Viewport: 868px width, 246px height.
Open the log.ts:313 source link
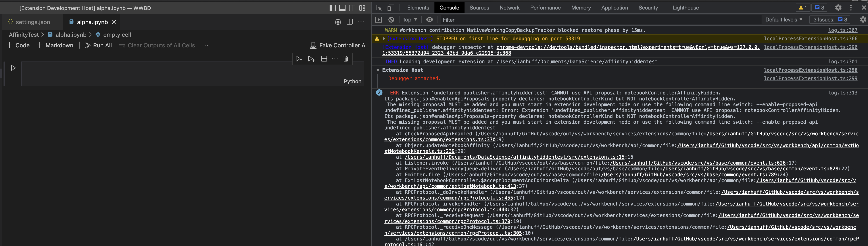tap(842, 93)
